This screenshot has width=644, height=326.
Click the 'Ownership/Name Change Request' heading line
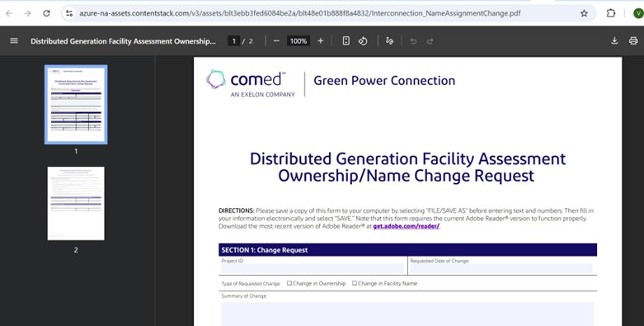tap(407, 176)
